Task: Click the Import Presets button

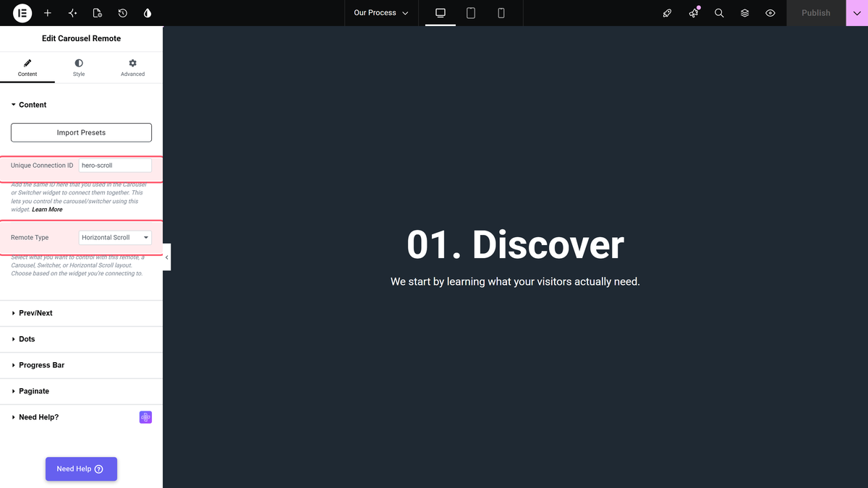Action: (x=81, y=132)
